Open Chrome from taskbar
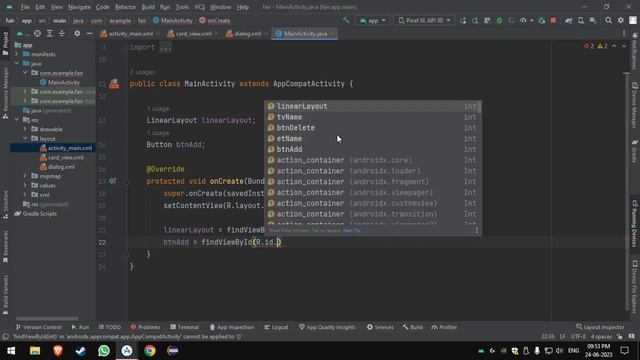Viewport: 640px width, 360px height. tap(149, 351)
